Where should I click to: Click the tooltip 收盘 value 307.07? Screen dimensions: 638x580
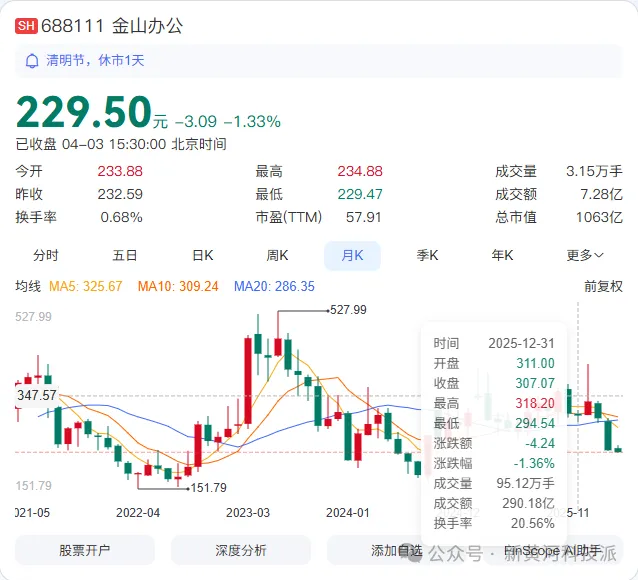(535, 383)
